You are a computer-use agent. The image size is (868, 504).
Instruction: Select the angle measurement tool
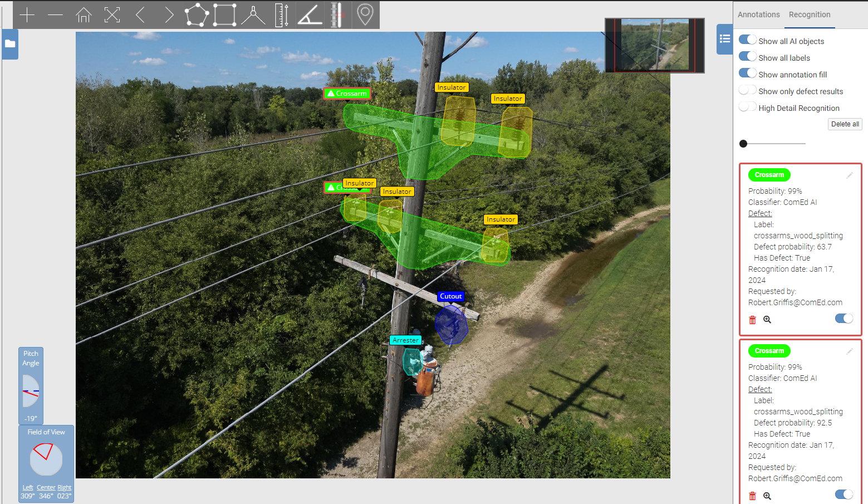click(x=310, y=15)
